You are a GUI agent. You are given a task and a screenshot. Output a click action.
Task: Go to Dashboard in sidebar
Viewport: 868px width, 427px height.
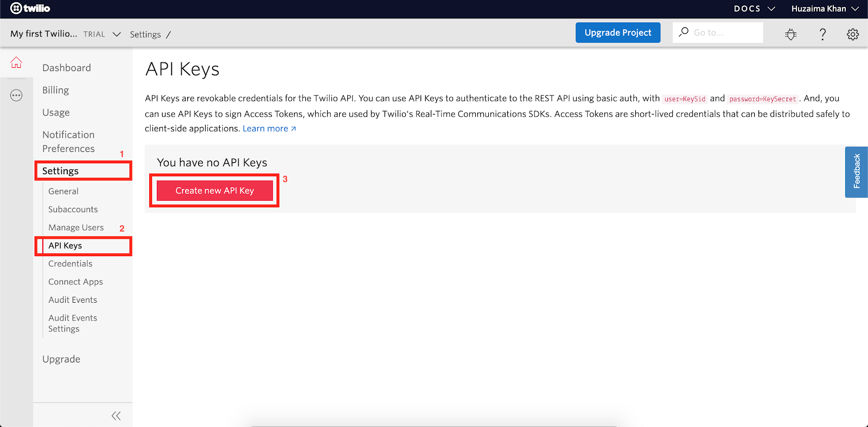point(67,68)
